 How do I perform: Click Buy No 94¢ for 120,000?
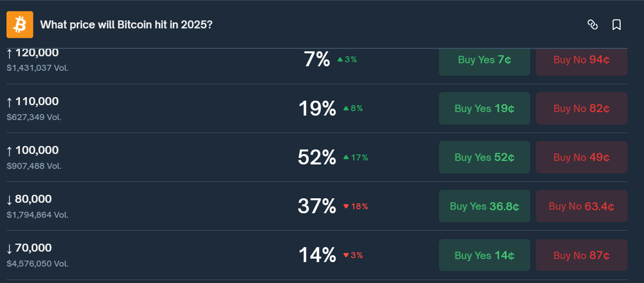click(581, 60)
